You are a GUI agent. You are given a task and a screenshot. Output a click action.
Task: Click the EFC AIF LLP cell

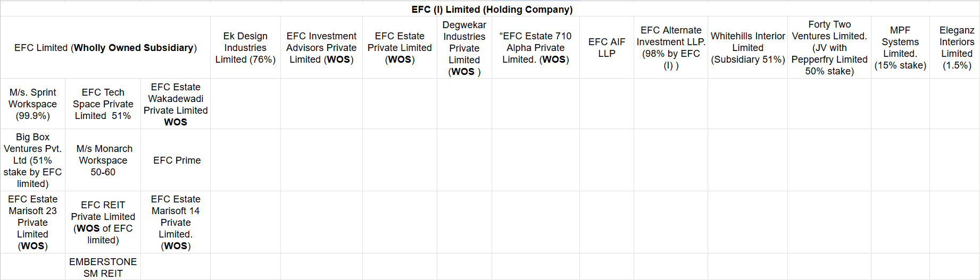[607, 48]
